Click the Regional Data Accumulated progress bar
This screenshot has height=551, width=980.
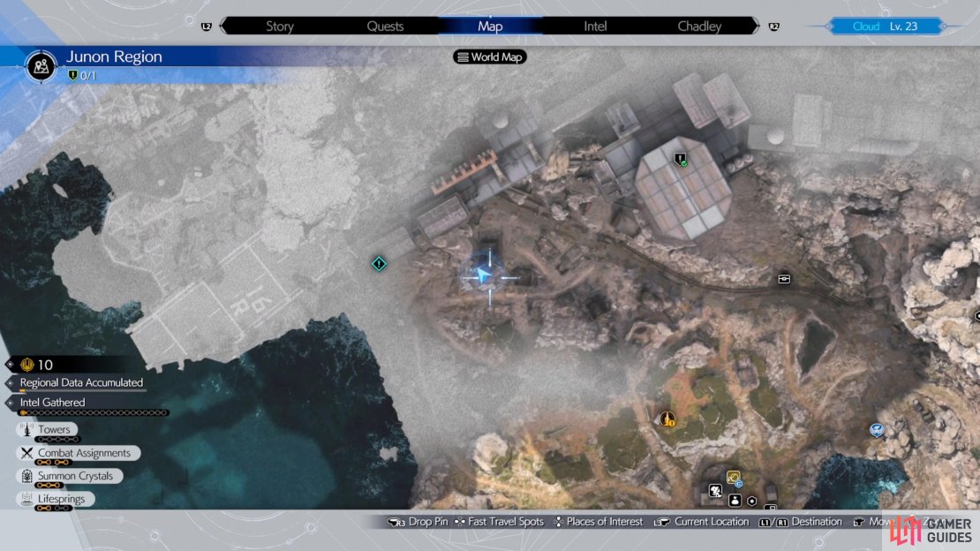click(82, 391)
